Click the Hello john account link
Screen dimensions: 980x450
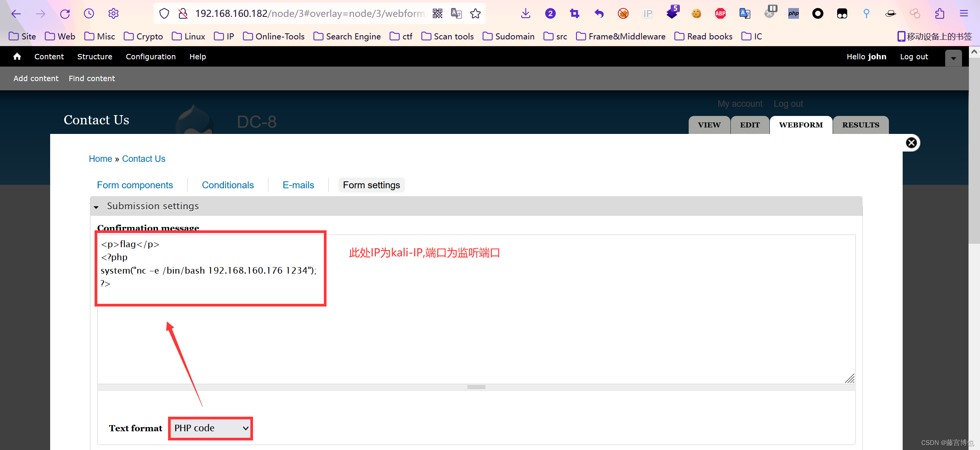866,57
